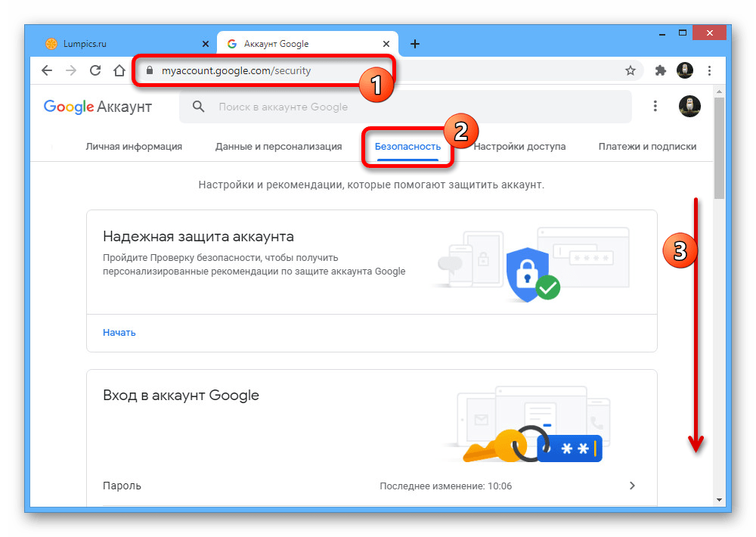This screenshot has height=537, width=756.
Task: Open the extensions puzzle icon
Action: click(x=661, y=70)
